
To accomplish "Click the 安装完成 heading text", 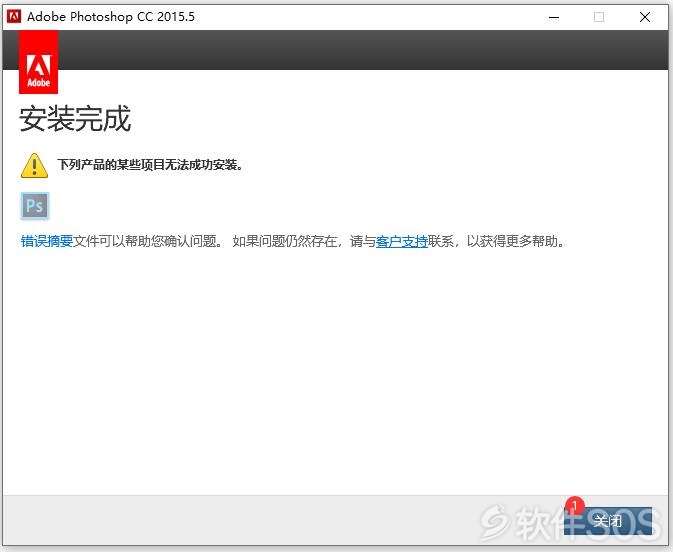I will coord(75,119).
